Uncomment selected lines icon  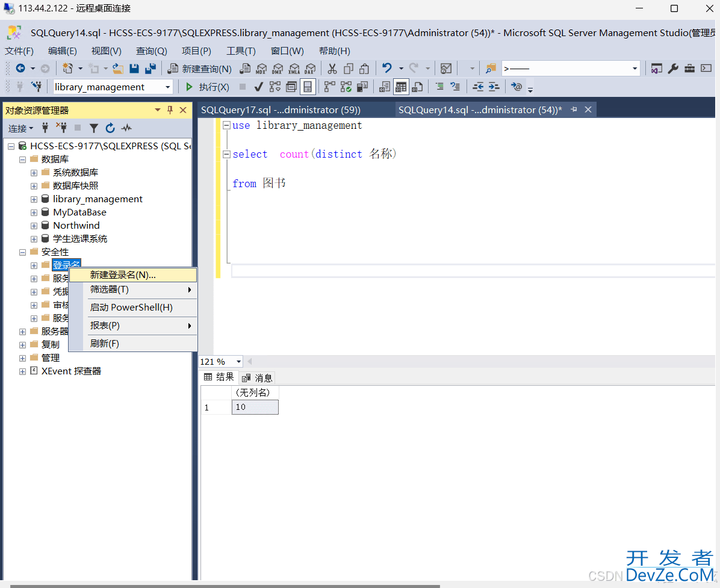tap(455, 87)
